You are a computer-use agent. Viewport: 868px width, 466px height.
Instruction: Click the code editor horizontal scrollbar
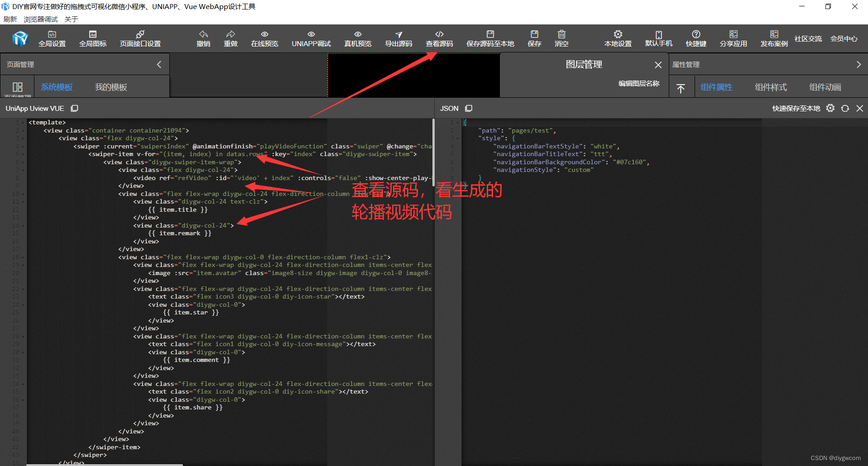click(x=105, y=465)
